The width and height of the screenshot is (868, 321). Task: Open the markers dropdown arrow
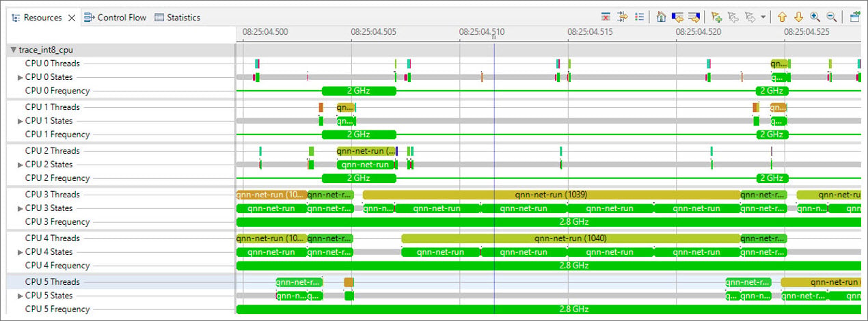[763, 17]
